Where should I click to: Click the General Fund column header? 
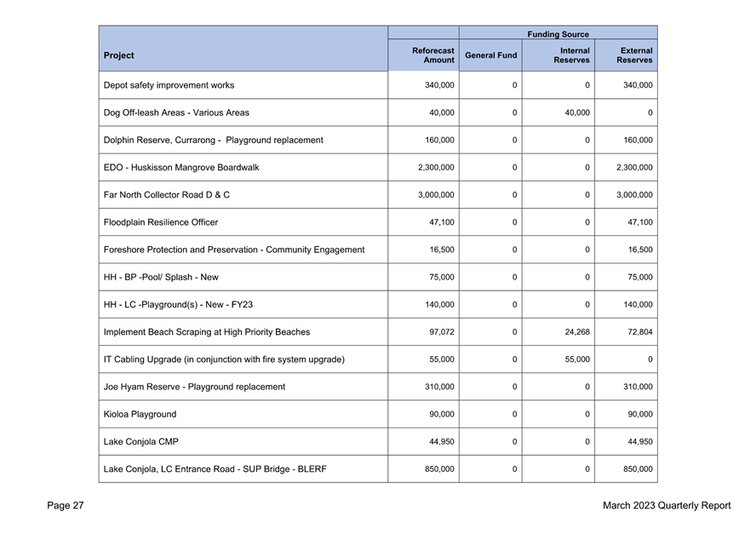click(490, 55)
